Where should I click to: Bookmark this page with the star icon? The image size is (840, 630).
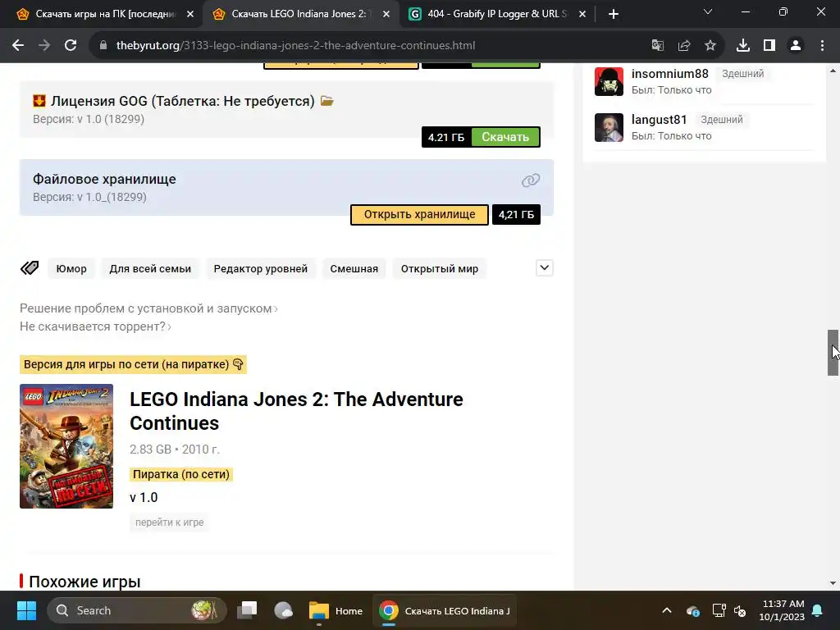[x=710, y=46]
